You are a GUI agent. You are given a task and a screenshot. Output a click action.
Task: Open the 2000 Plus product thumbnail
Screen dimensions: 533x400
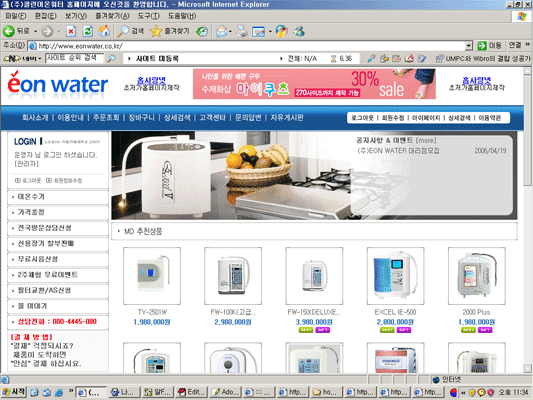pos(477,276)
